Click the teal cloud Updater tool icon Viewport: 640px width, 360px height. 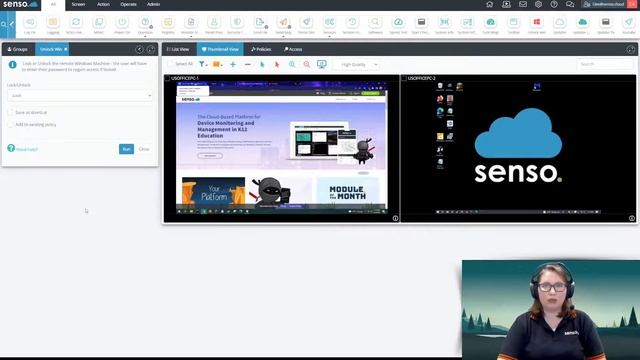(582, 22)
